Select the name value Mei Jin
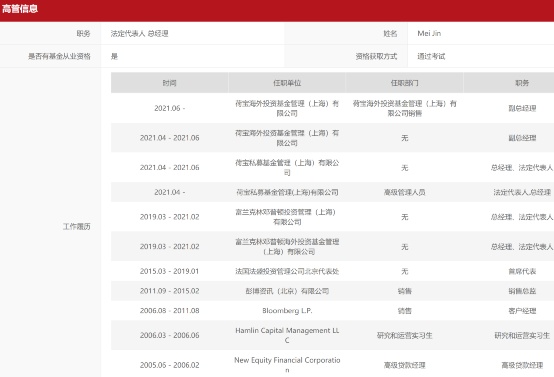The width and height of the screenshot is (554, 377). [x=429, y=33]
